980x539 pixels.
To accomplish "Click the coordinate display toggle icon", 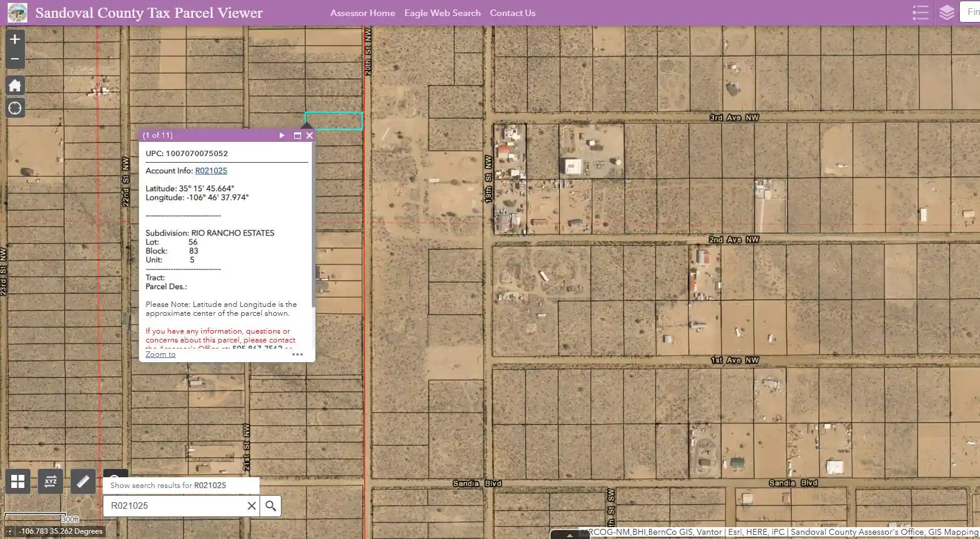I will 10,531.
